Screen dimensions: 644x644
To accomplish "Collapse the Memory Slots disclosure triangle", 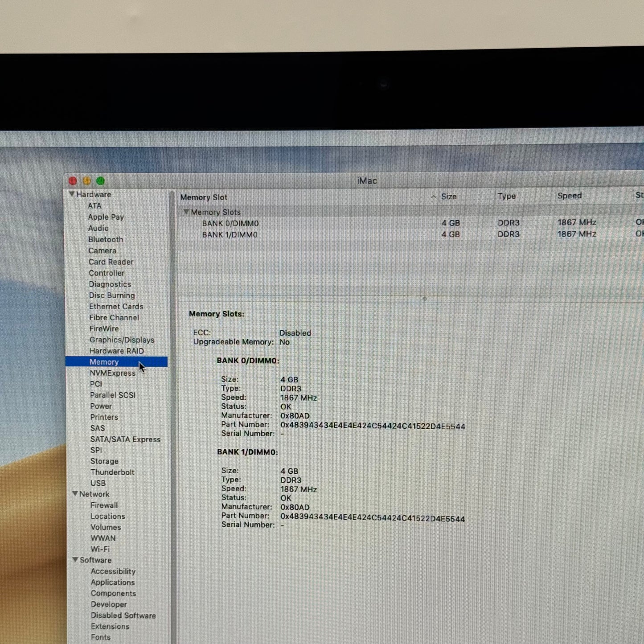I will (x=186, y=212).
